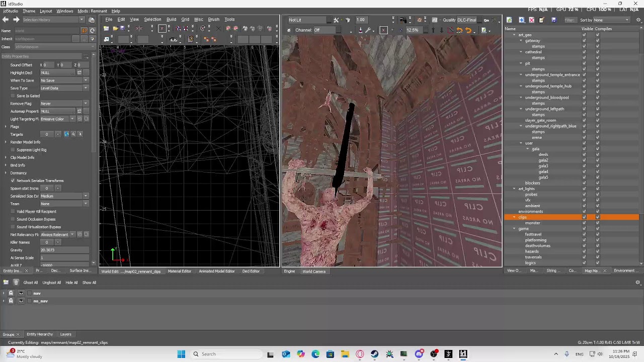Collapse the art_geo layer tree node

(514, 35)
